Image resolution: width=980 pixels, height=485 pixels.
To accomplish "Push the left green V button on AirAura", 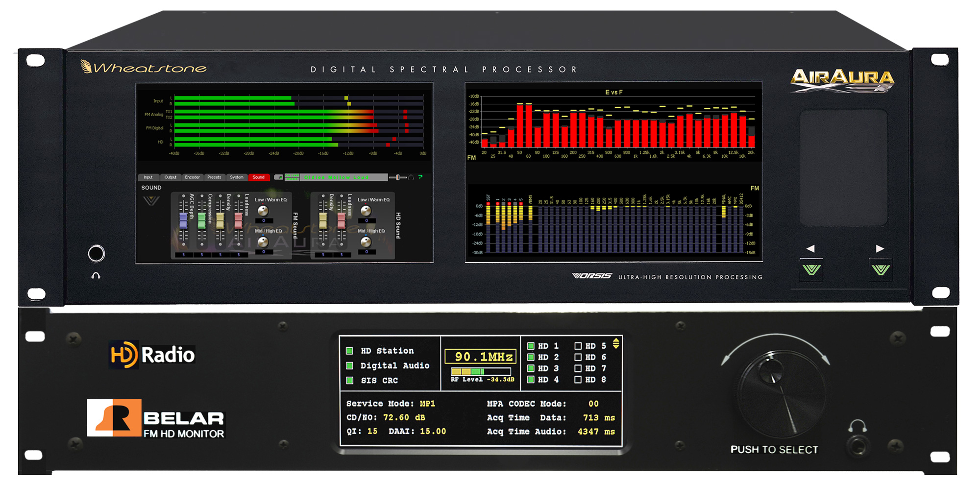I will 811,269.
